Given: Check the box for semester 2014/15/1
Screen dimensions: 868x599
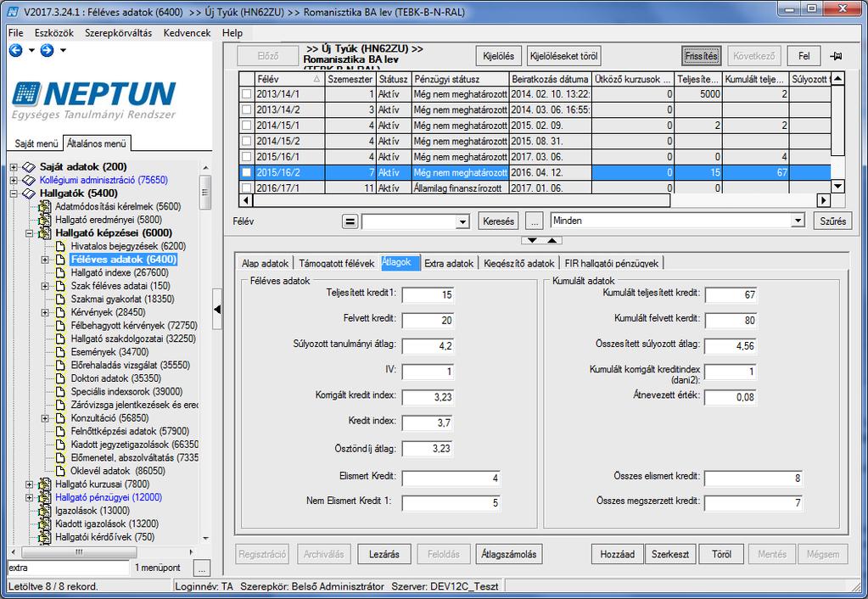Looking at the screenshot, I should (x=246, y=126).
